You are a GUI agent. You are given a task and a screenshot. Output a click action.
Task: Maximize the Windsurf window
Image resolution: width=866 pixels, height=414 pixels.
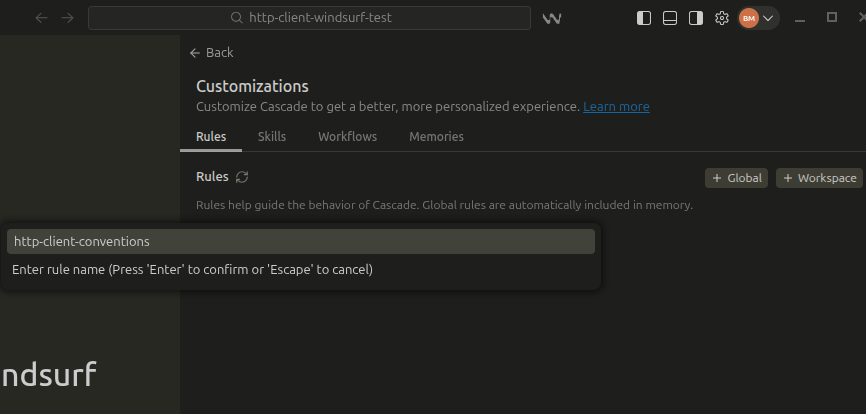click(x=832, y=17)
